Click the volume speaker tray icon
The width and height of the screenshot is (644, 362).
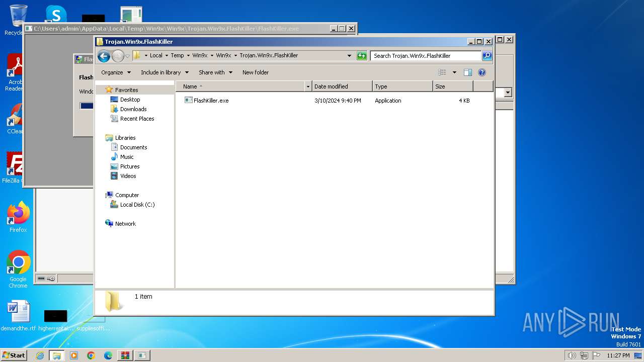pos(572,355)
